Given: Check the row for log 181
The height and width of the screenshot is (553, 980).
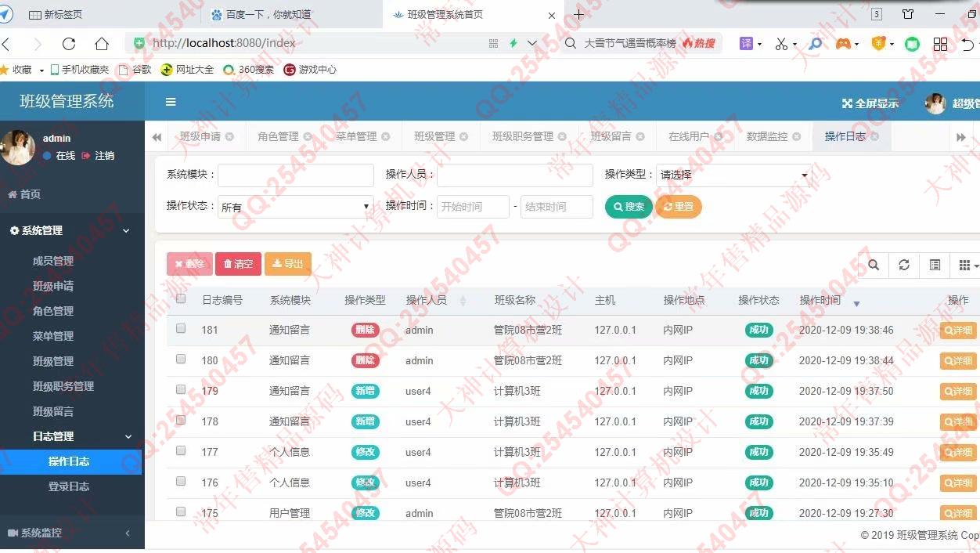Looking at the screenshot, I should 181,328.
